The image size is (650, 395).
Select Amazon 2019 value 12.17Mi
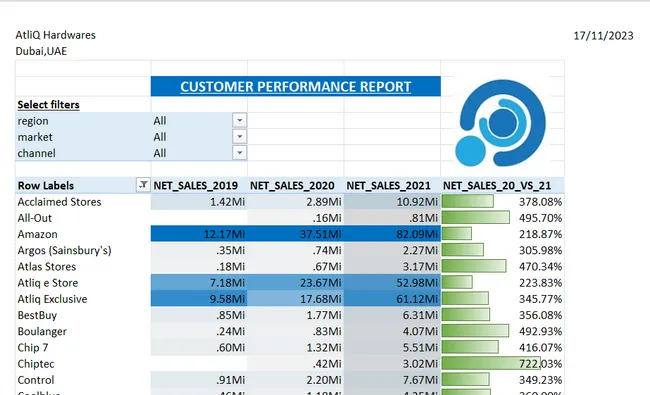coord(199,234)
